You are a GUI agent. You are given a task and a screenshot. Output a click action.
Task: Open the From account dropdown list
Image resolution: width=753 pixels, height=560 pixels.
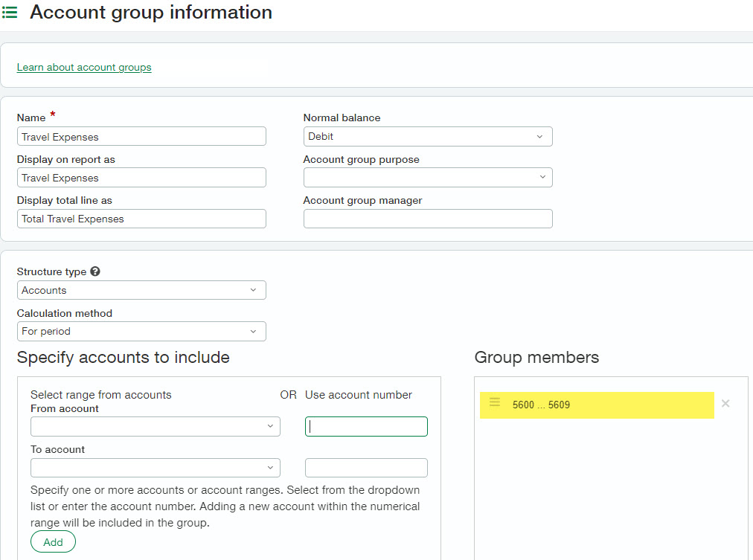tap(156, 426)
